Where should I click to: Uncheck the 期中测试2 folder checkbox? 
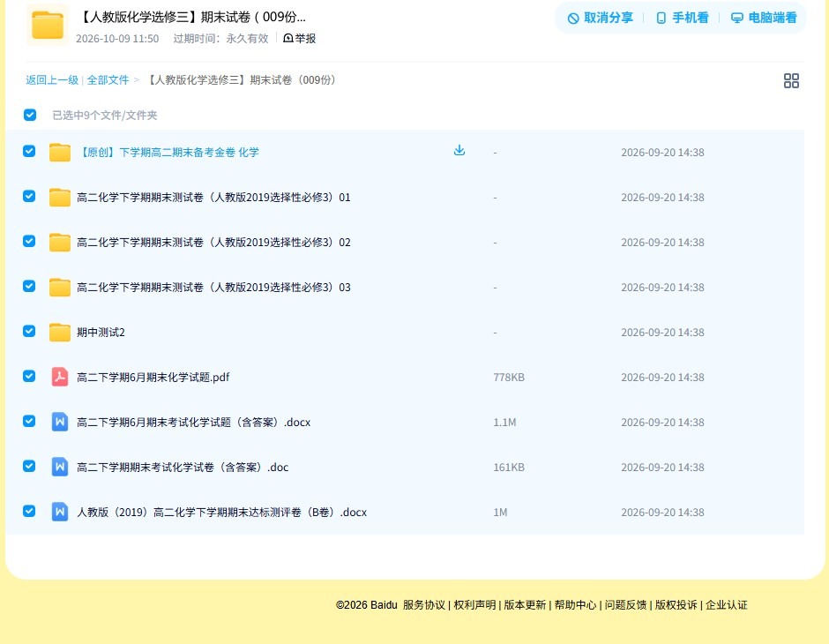(29, 331)
